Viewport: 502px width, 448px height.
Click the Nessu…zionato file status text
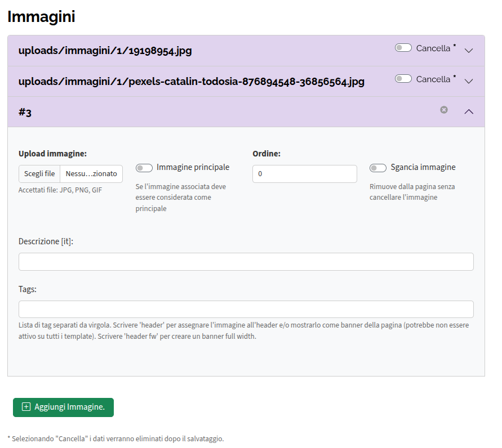tap(91, 174)
